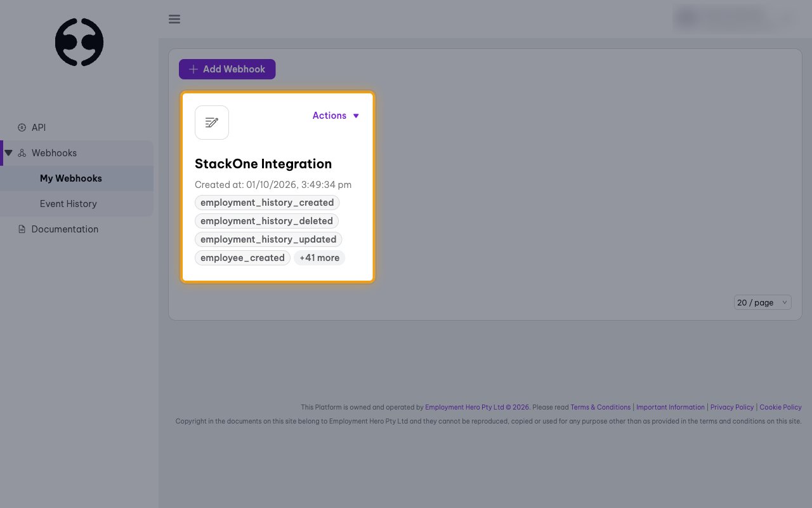Click the employment_history_updated tag
This screenshot has height=508, width=812.
(268, 239)
